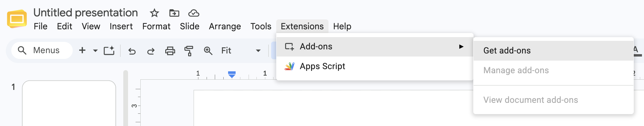This screenshot has width=644, height=126.
Task: Check the cloud document status icon
Action: coord(194,13)
